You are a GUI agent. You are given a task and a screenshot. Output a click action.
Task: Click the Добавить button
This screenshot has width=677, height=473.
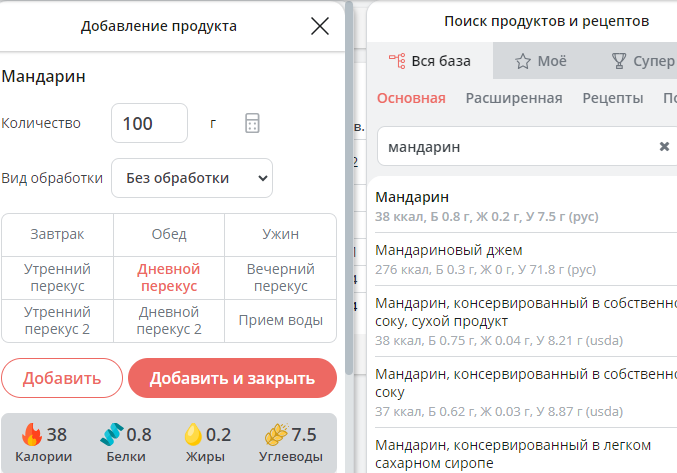point(61,379)
